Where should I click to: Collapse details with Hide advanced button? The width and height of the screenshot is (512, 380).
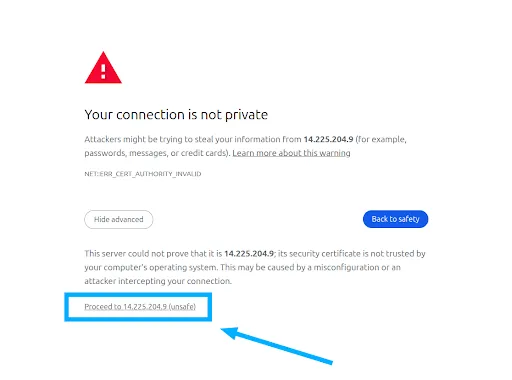tap(119, 219)
